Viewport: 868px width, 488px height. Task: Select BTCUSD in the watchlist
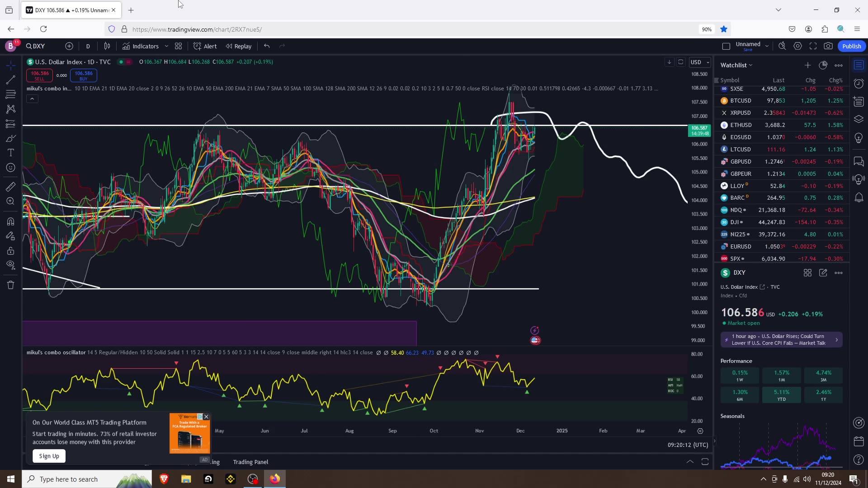[x=740, y=101]
